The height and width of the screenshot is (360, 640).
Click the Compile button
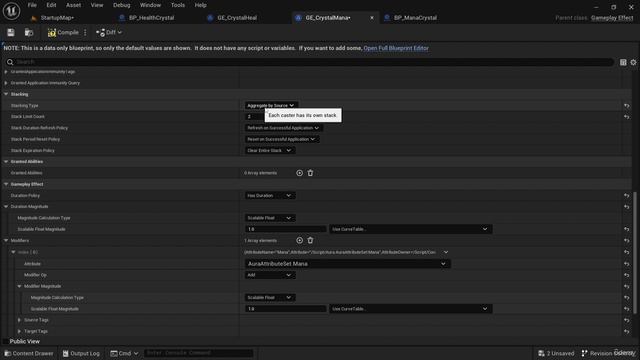pyautogui.click(x=63, y=32)
